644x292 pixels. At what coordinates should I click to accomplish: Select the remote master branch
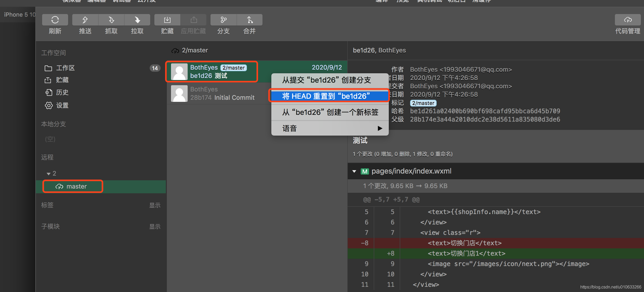point(76,187)
